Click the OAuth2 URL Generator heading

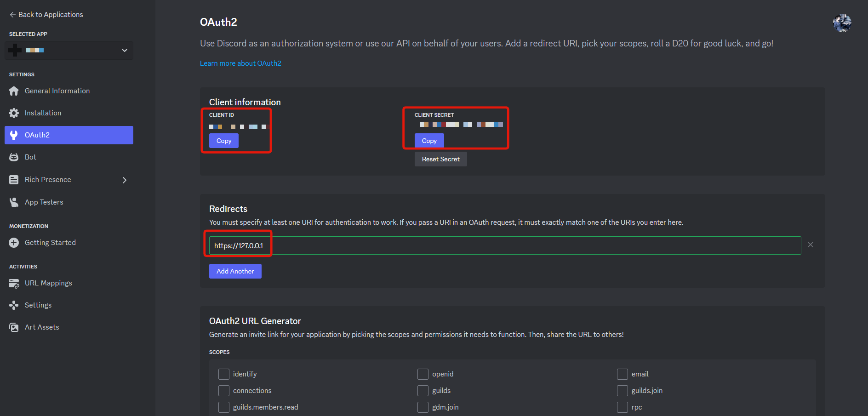click(x=255, y=321)
